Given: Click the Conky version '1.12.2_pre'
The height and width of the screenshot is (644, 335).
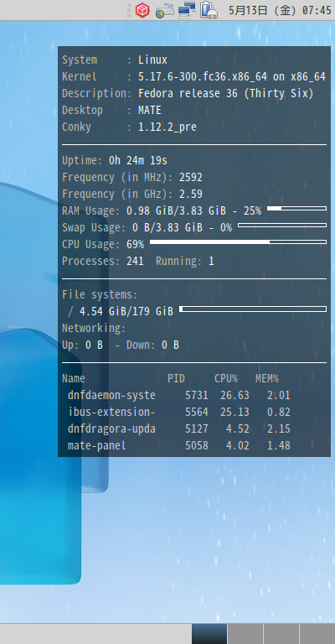Looking at the screenshot, I should pyautogui.click(x=167, y=127).
